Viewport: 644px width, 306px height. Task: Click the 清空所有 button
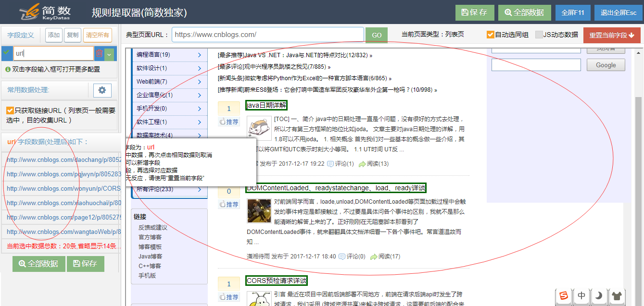97,35
